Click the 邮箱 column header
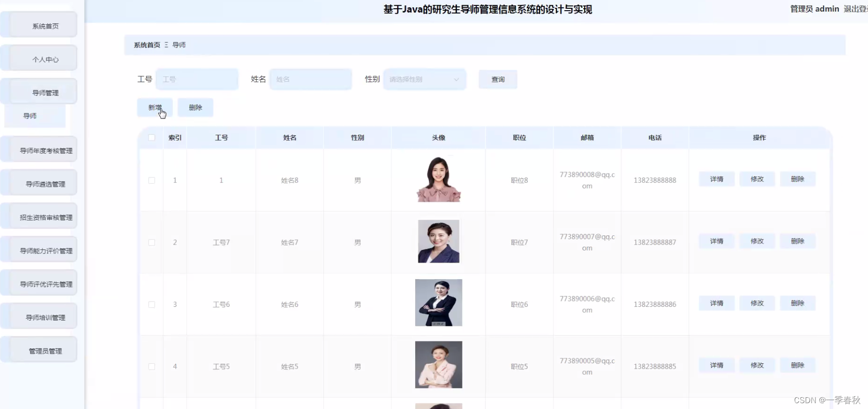Screen dimensions: 868x409 (x=587, y=138)
